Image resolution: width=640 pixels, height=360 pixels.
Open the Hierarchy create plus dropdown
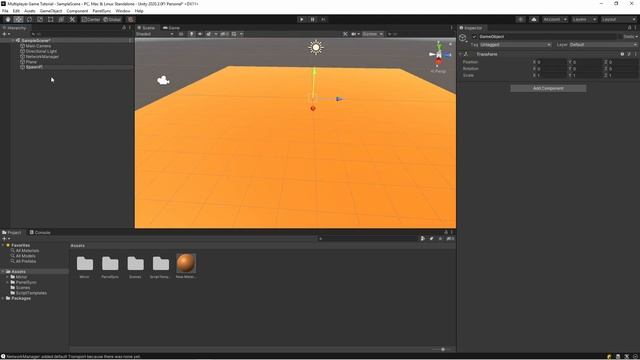(6, 34)
